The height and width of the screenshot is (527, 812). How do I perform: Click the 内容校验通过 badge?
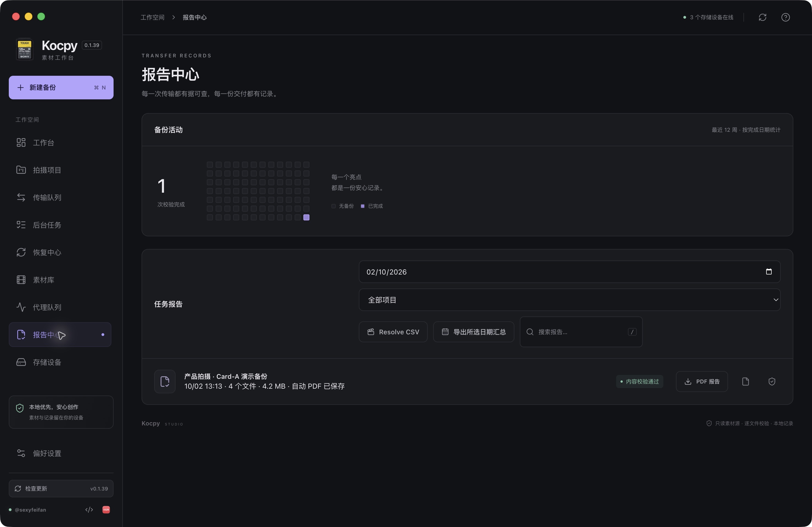tap(639, 381)
